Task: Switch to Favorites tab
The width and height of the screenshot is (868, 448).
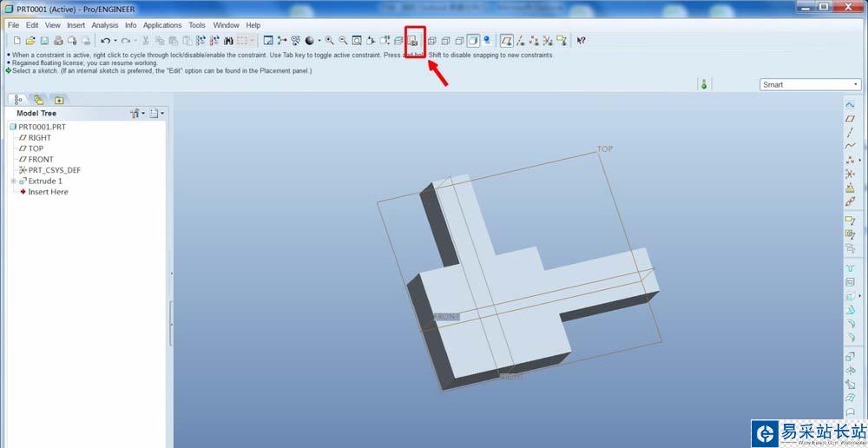Action: pyautogui.click(x=59, y=100)
